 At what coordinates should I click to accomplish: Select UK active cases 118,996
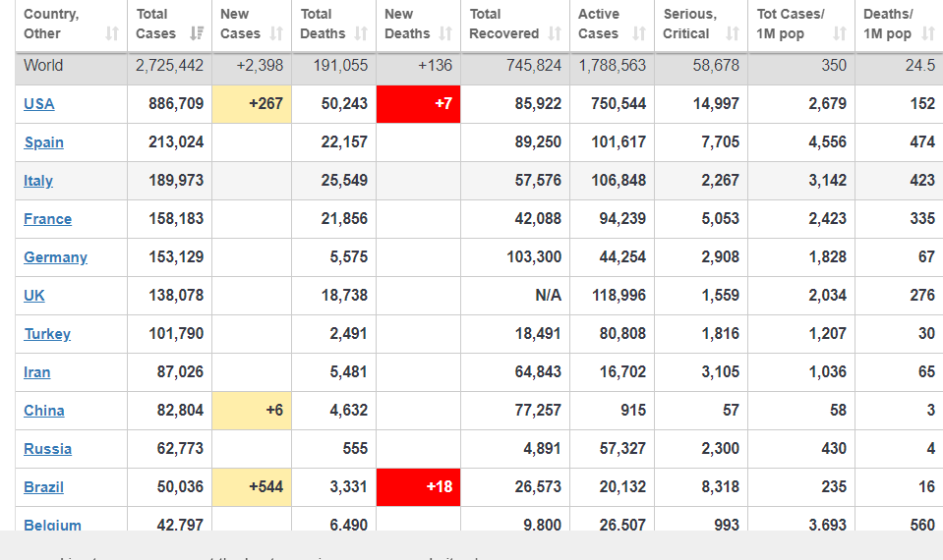pyautogui.click(x=619, y=296)
